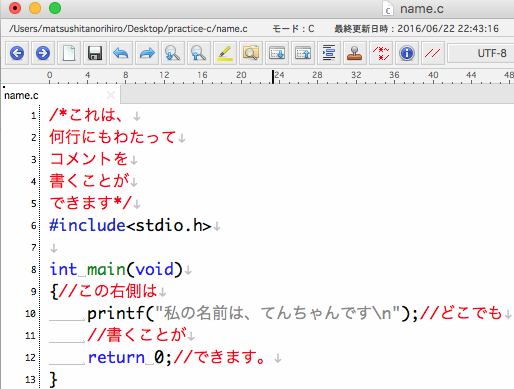The height and width of the screenshot is (389, 514).
Task: Click the int keyword on line 8
Action: (x=63, y=269)
